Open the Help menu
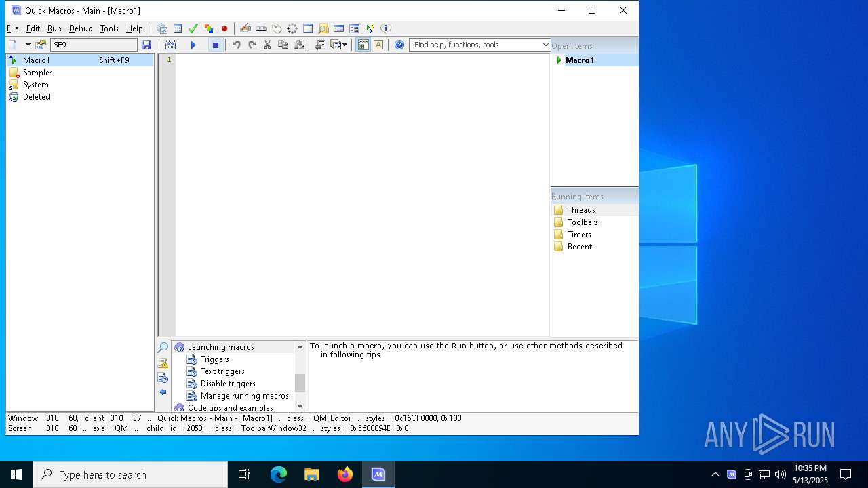The width and height of the screenshot is (868, 488). click(134, 28)
